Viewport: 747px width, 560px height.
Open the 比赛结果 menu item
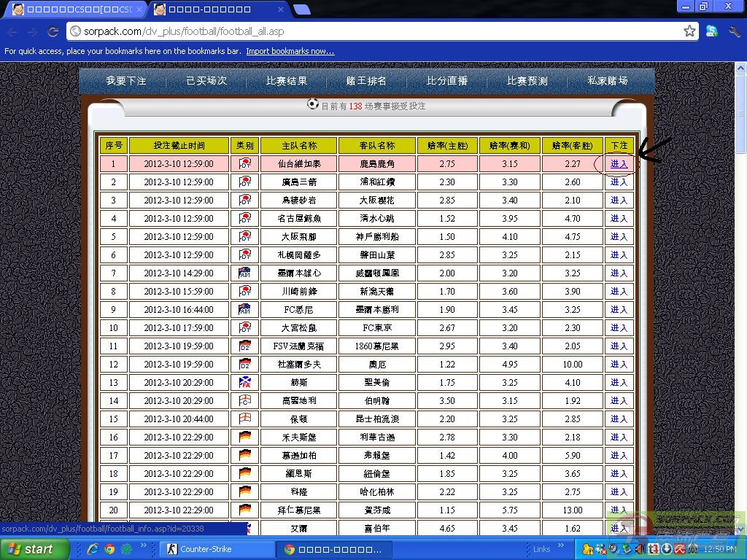tap(287, 81)
